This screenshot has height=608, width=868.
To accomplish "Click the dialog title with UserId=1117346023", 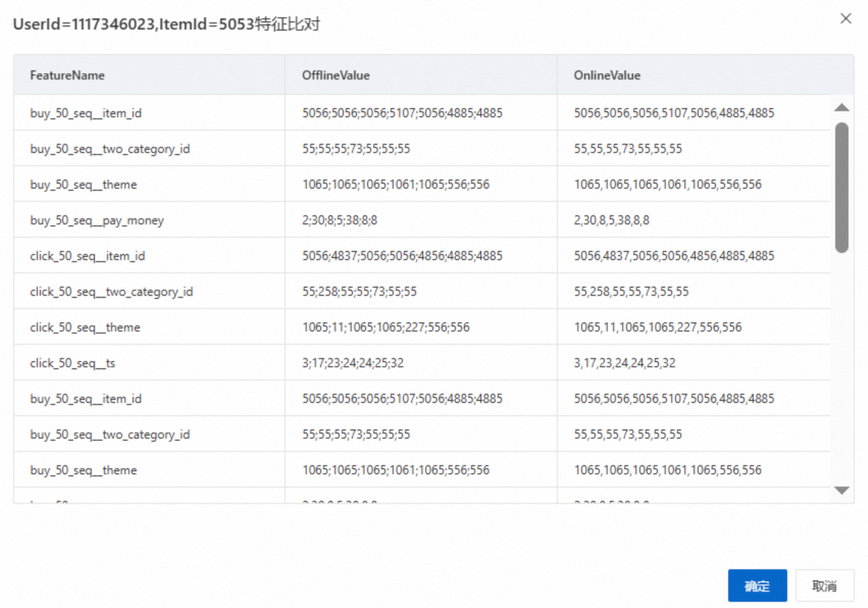I will (166, 24).
